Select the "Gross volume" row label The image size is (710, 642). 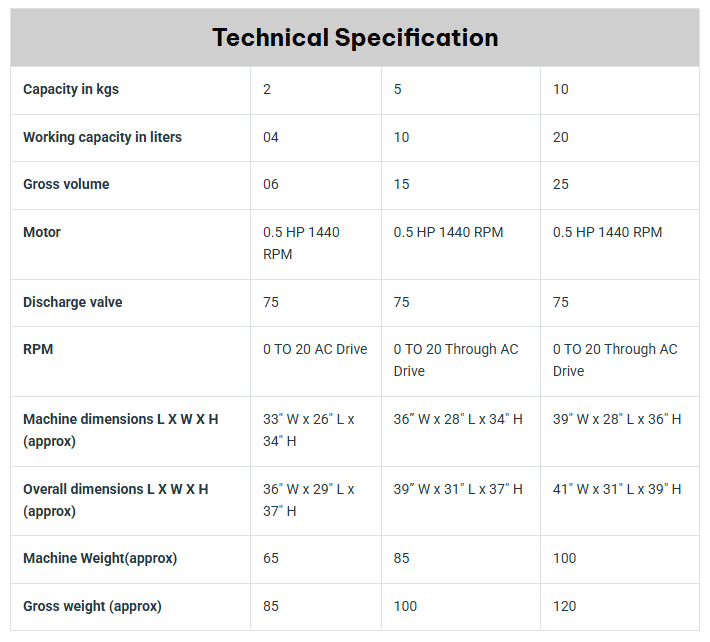[x=67, y=184]
